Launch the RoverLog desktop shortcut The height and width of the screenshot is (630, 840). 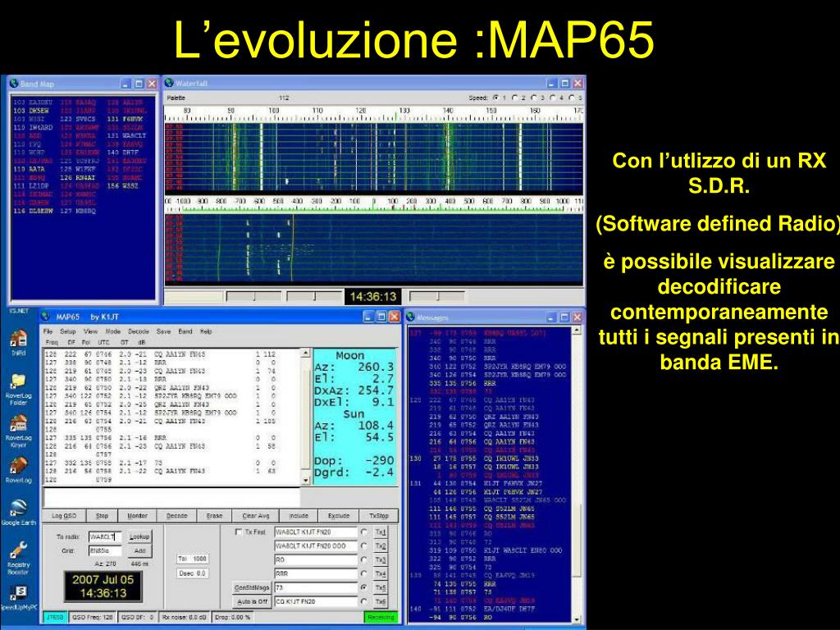(18, 469)
